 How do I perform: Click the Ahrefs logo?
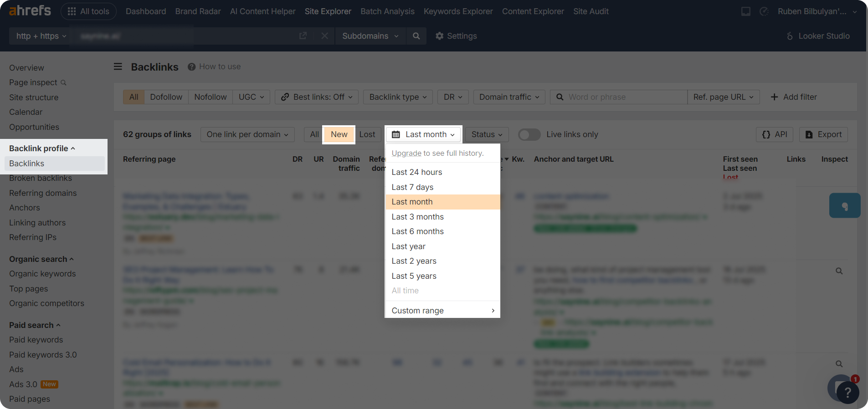click(30, 10)
